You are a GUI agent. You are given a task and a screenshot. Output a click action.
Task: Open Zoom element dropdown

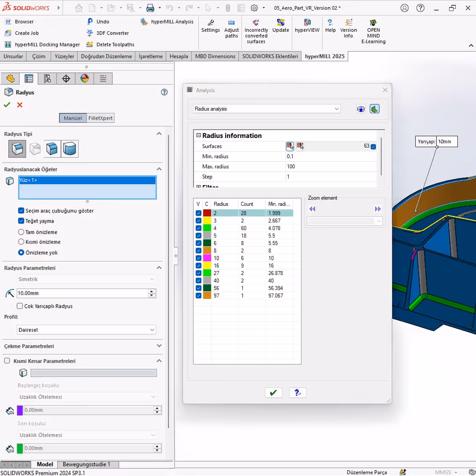[345, 221]
